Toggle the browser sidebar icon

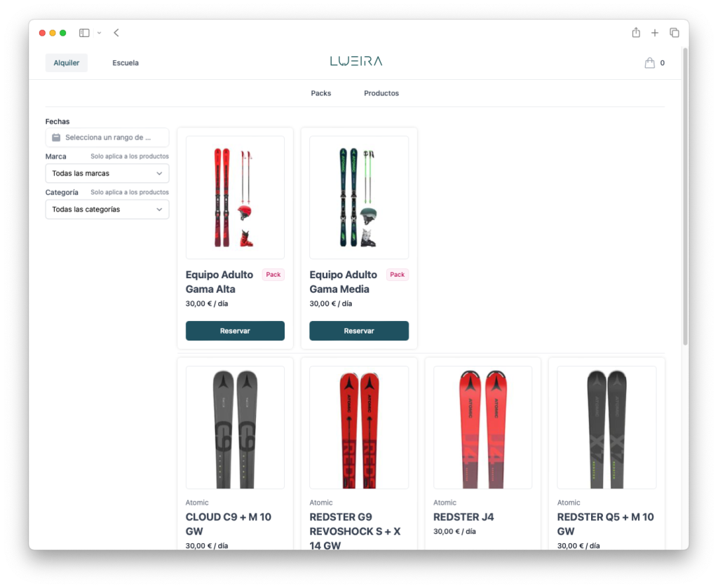(x=84, y=33)
